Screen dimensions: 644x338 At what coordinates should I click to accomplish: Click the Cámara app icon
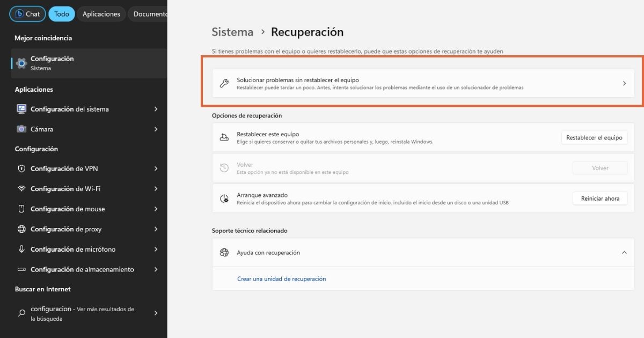pos(21,129)
